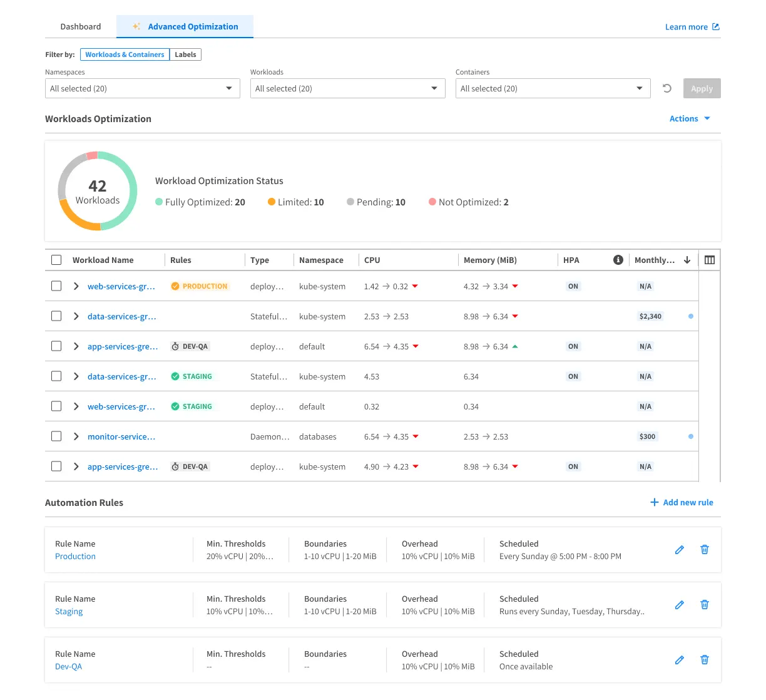The height and width of the screenshot is (700, 766).
Task: Open the Learn more link
Action: (692, 27)
